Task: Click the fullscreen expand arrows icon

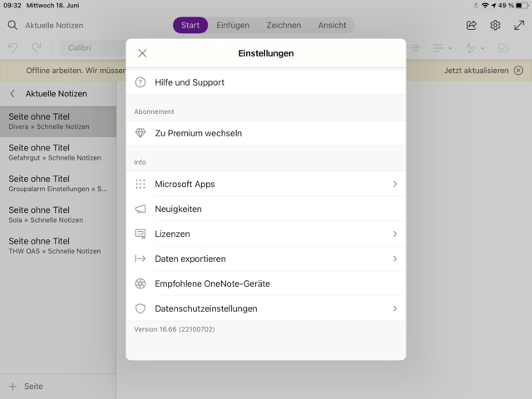Action: (x=519, y=25)
